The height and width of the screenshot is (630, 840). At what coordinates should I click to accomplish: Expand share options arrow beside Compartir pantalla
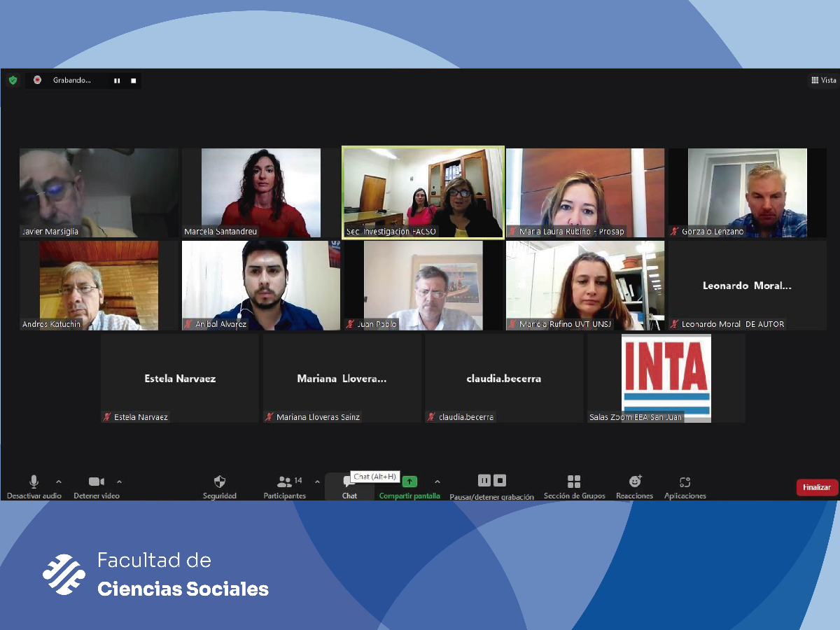[437, 482]
